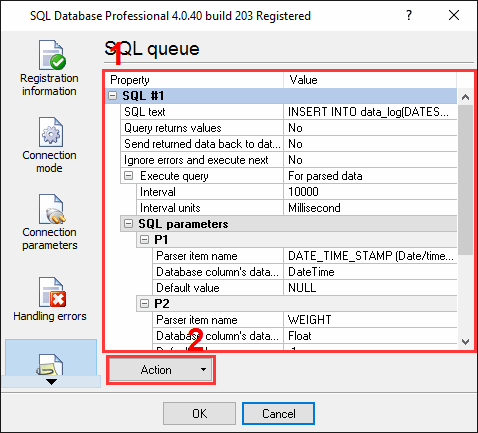Image resolution: width=478 pixels, height=433 pixels.
Task: Open the Action dropdown button
Action: click(161, 370)
